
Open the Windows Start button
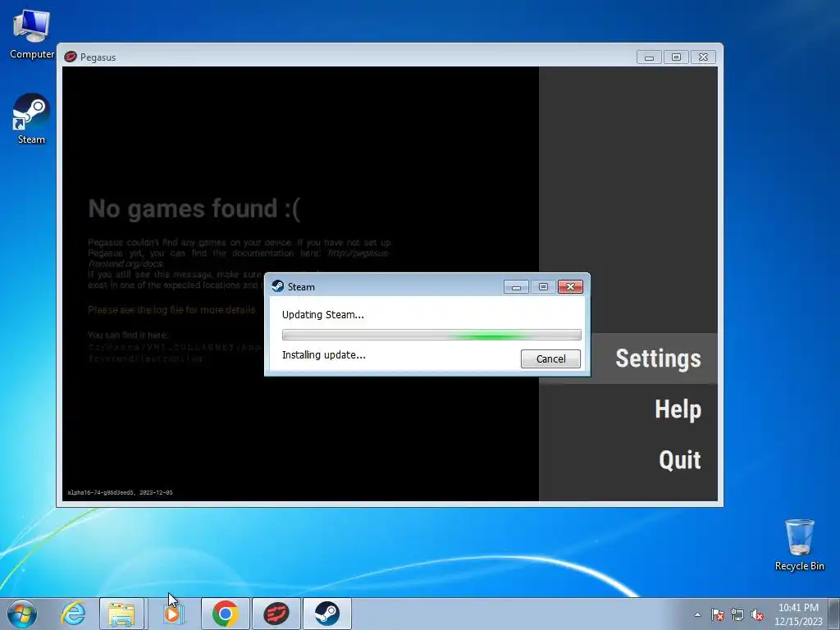[x=22, y=614]
